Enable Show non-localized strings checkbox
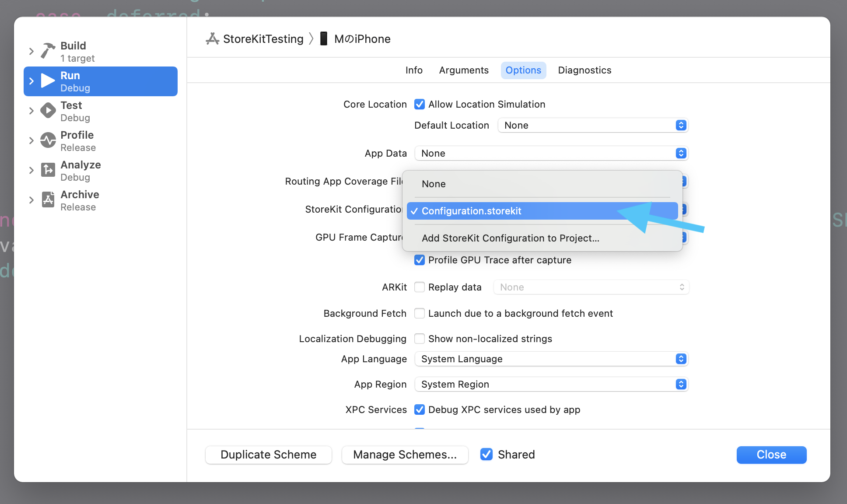 pyautogui.click(x=420, y=339)
